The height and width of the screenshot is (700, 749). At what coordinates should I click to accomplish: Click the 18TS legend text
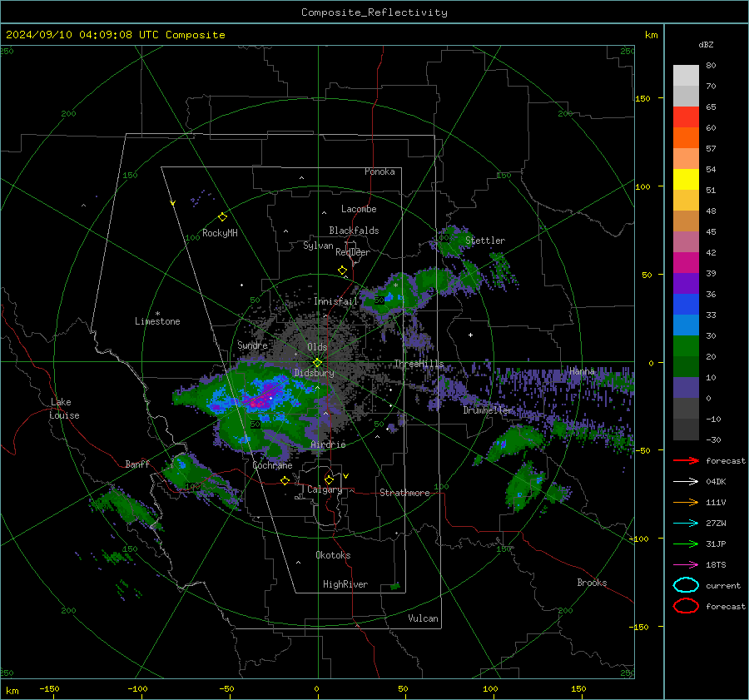pos(716,565)
